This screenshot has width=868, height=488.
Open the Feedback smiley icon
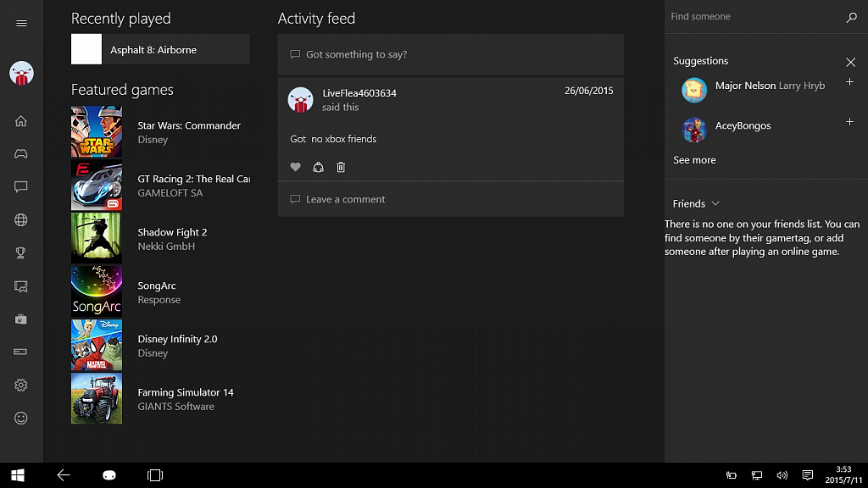point(21,419)
